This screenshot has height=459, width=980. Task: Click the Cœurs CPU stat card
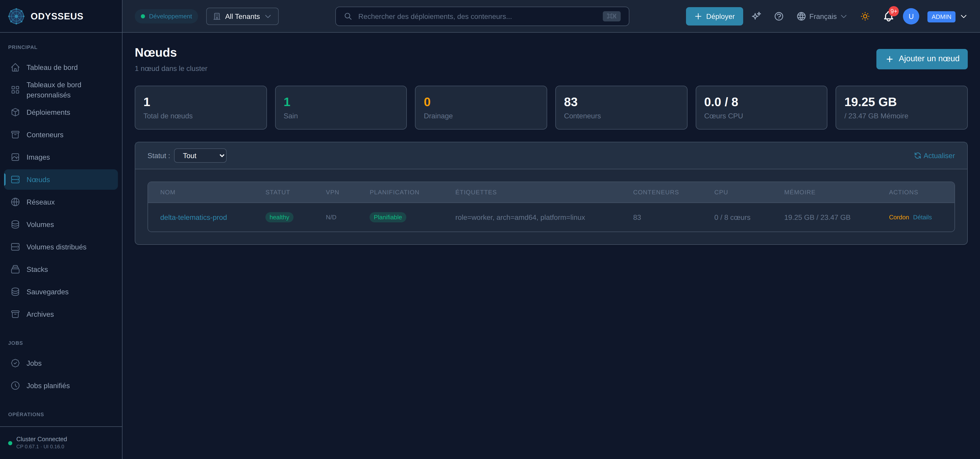(761, 108)
